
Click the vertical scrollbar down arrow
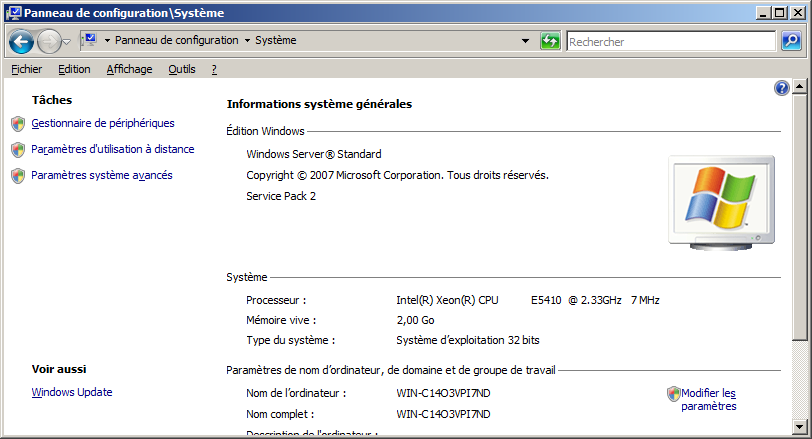point(800,431)
